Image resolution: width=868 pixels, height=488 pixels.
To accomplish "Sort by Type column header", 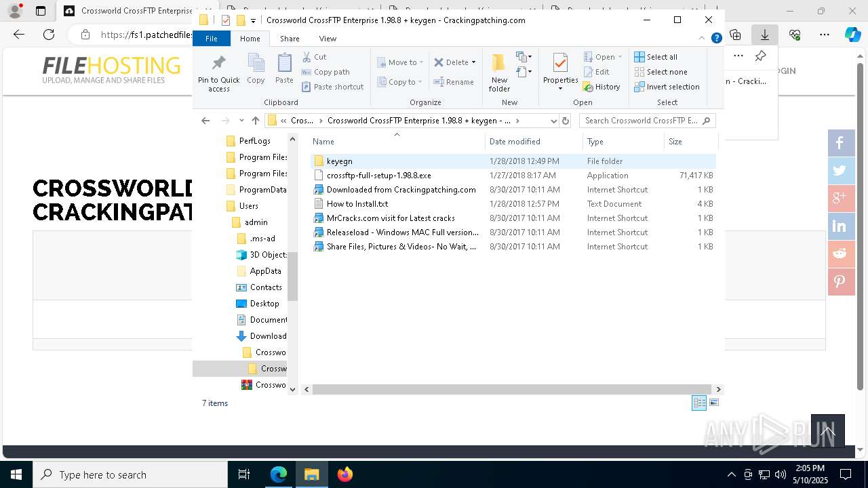I will pyautogui.click(x=623, y=141).
